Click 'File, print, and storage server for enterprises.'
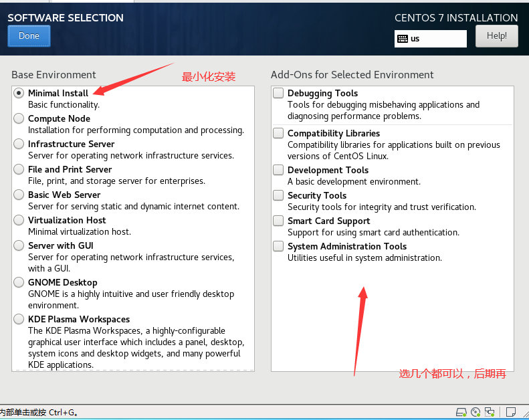Image resolution: width=529 pixels, height=420 pixels. [x=117, y=181]
